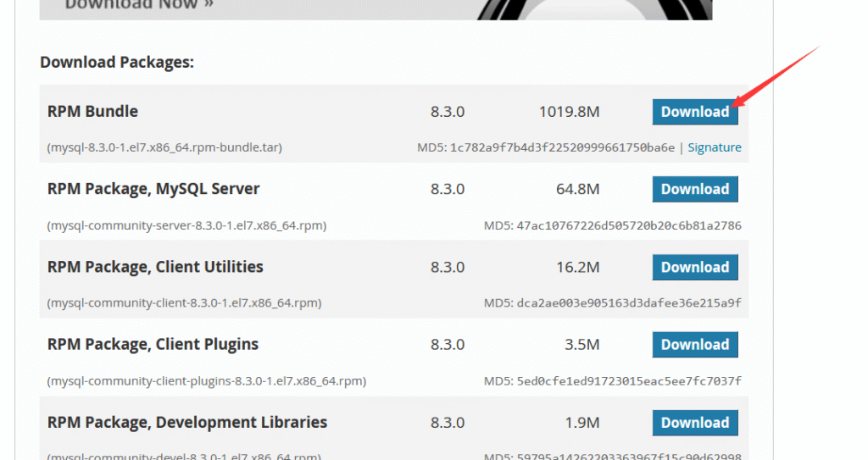Click the mysql-community-server rpm filename
This screenshot has width=868, height=460.
186,225
